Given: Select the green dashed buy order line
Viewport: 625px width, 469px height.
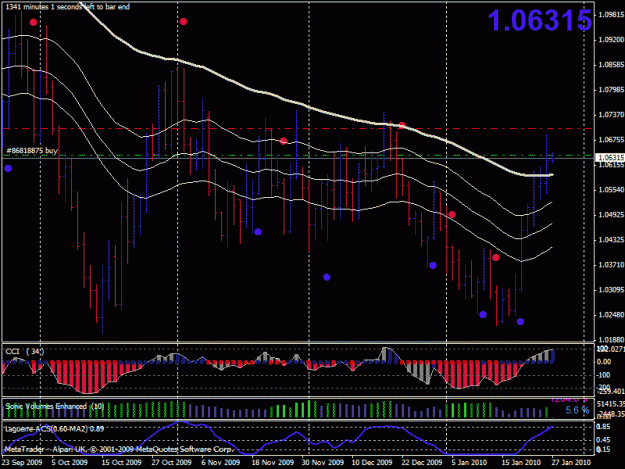Looking at the screenshot, I should click(298, 155).
